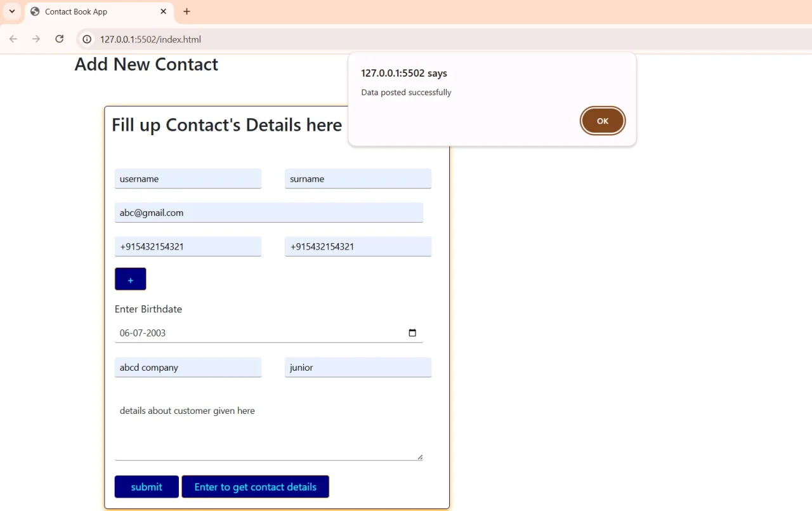Click the abc@gmail.com email field
The image size is (812, 511).
click(x=269, y=213)
